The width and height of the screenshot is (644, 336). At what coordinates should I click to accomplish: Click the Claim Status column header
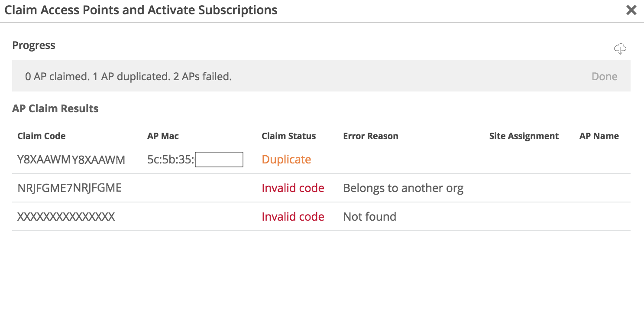pos(288,136)
